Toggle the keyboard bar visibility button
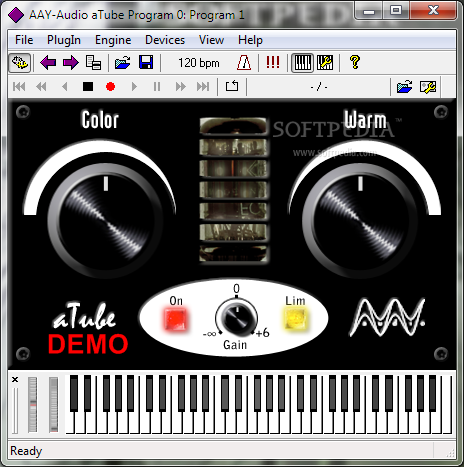 pos(302,63)
